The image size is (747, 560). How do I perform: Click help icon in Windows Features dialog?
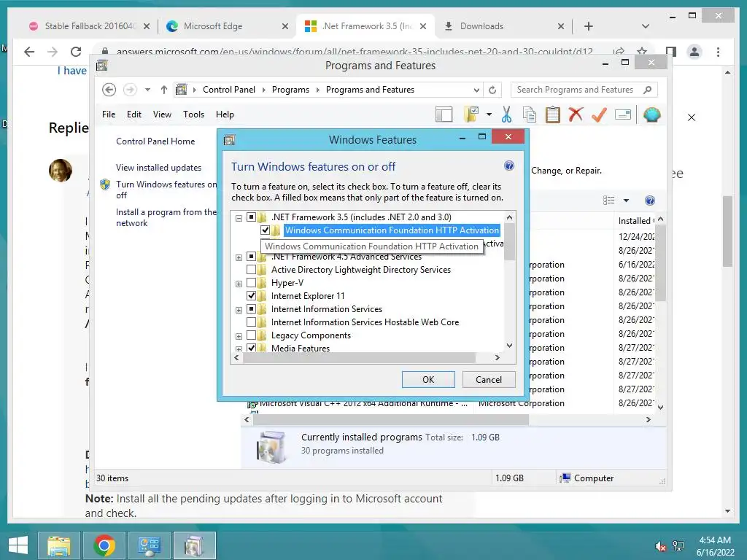click(508, 166)
